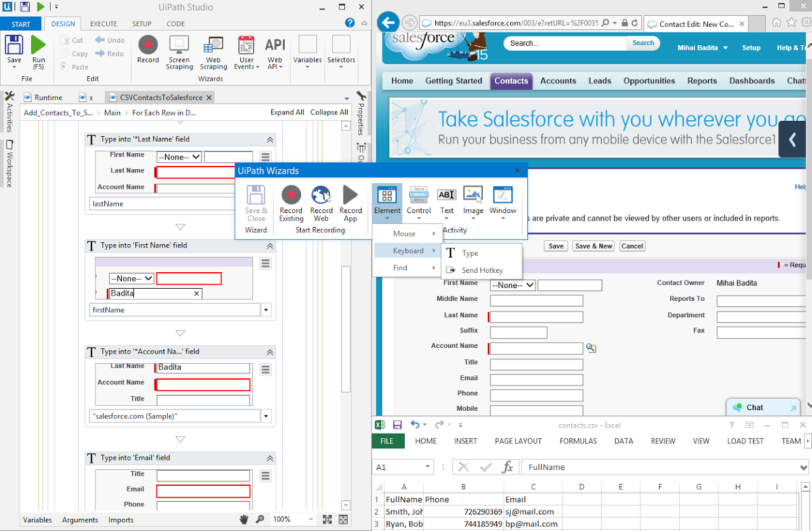
Task: Click the Account Name lookup magnifier
Action: [x=591, y=348]
